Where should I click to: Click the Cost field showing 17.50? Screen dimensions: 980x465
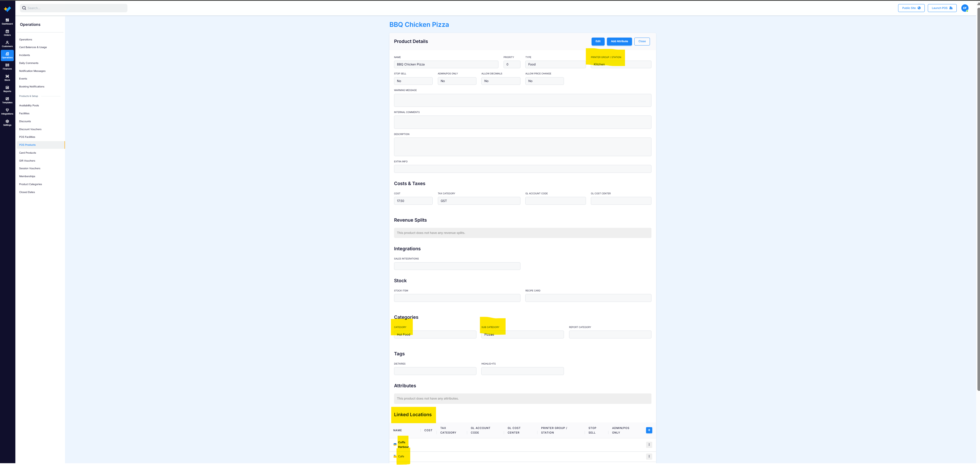pyautogui.click(x=413, y=201)
